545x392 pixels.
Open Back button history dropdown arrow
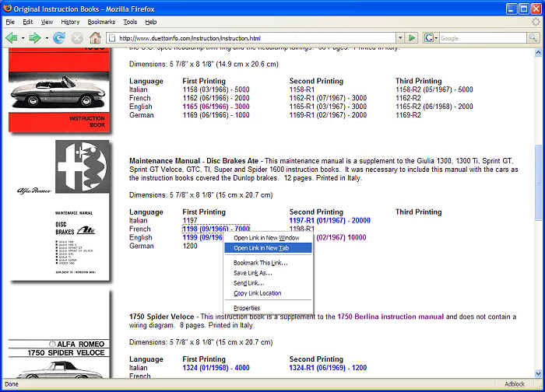[23, 38]
